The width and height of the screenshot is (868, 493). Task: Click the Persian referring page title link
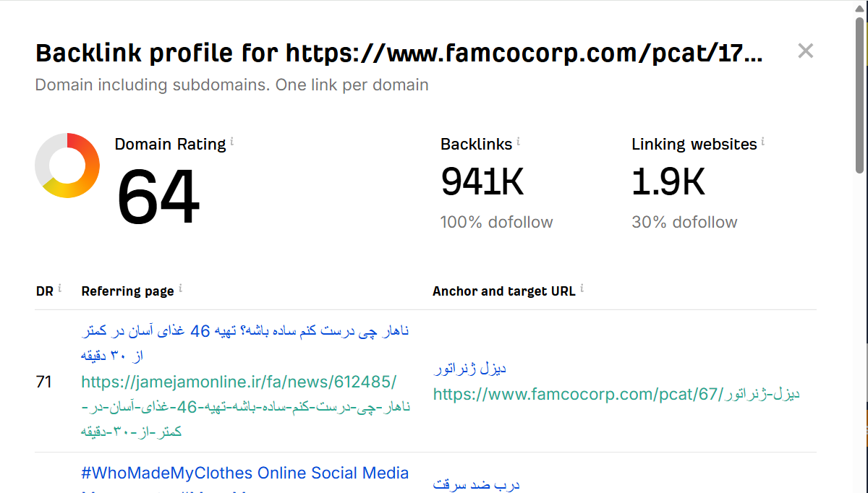coord(245,331)
